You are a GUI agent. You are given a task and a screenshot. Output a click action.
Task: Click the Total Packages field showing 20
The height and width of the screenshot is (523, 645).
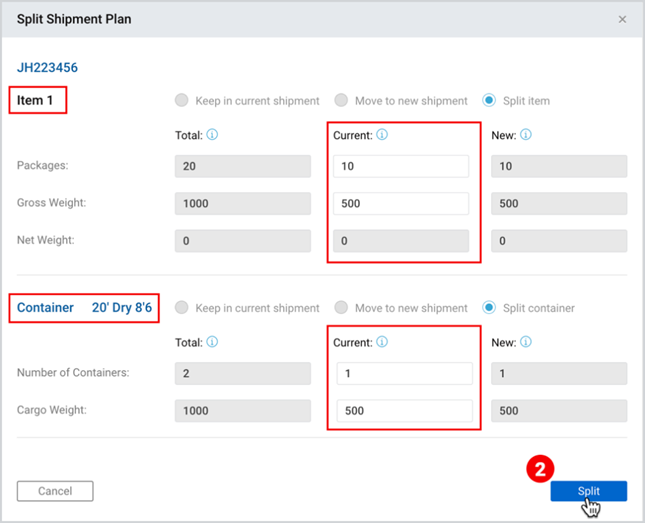pos(243,166)
